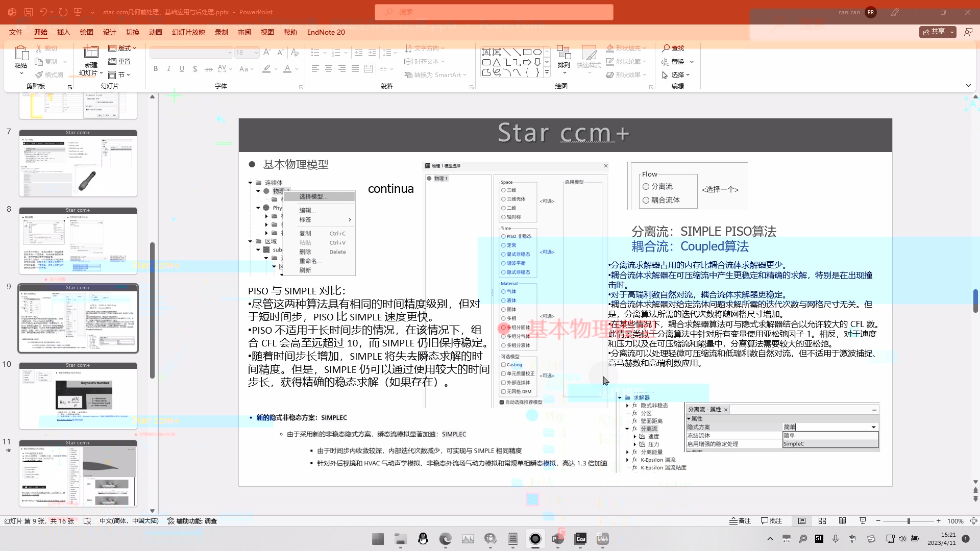Click Decrease Font Size icon
Viewport: 980px width, 551px height.
coord(280,53)
